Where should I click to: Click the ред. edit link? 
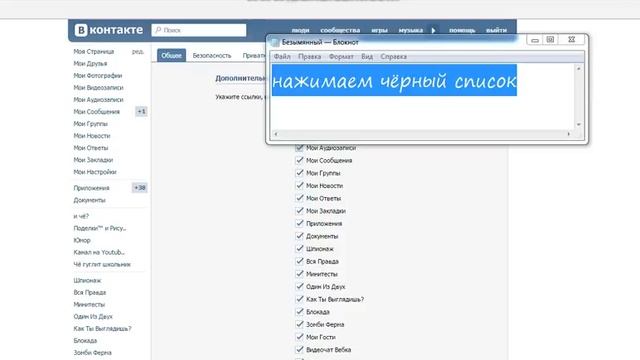coord(138,51)
